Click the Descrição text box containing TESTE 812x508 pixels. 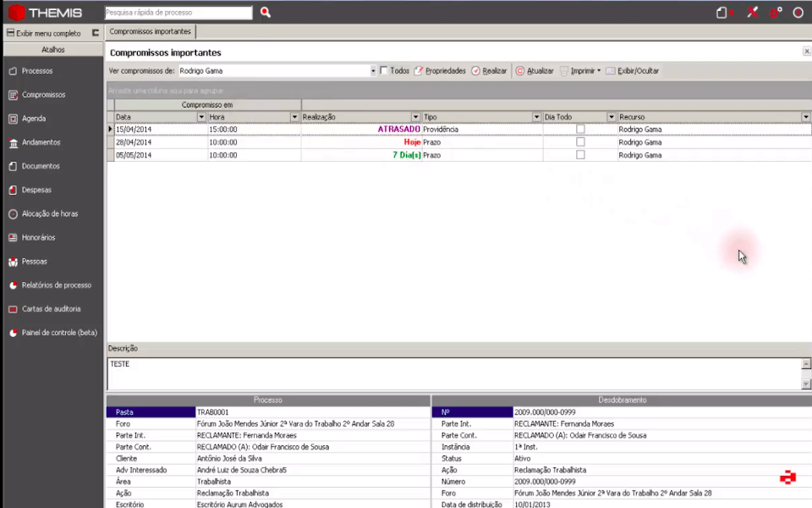(x=454, y=373)
